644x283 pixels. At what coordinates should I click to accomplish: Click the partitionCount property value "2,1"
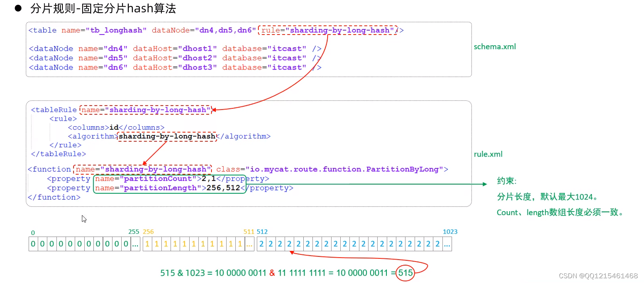tap(209, 179)
